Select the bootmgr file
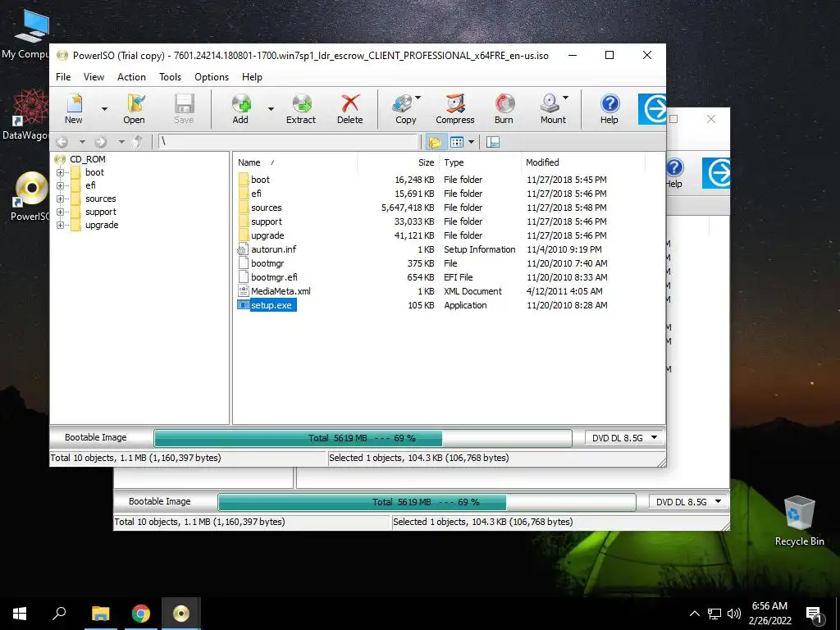 267,263
